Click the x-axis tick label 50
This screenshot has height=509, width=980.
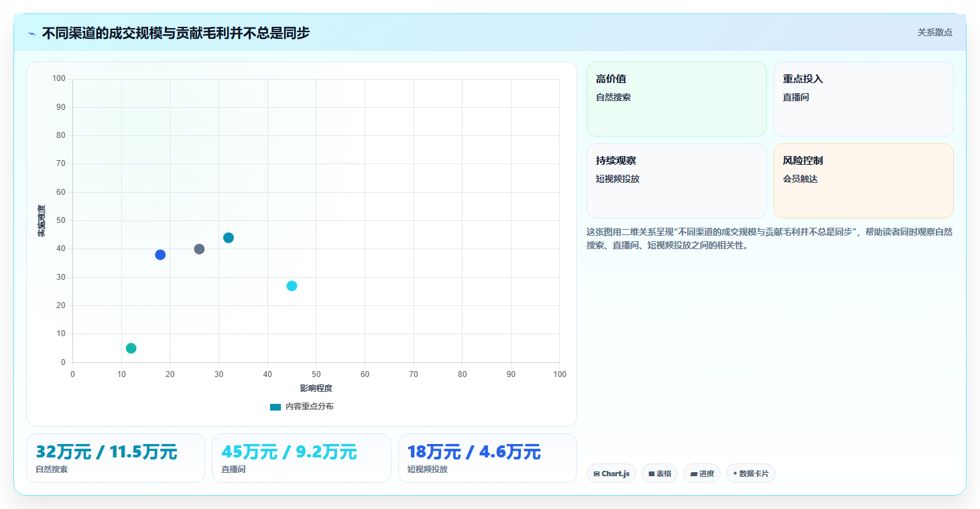(x=316, y=374)
